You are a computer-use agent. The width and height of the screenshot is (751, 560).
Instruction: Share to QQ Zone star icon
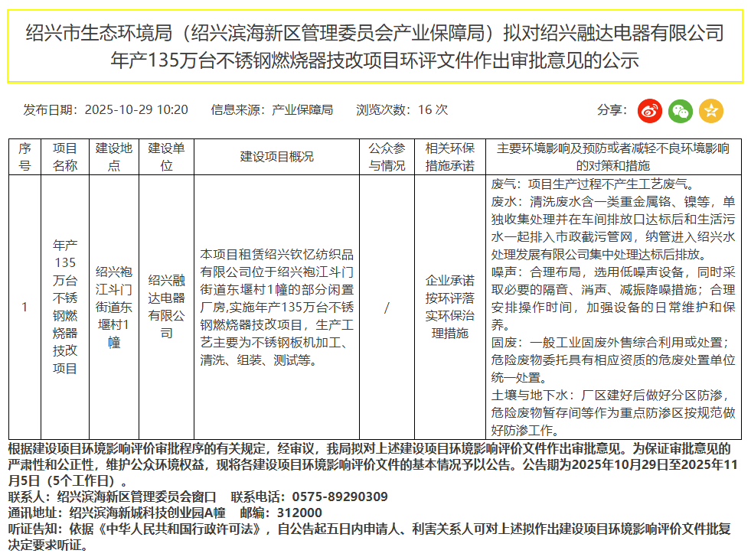pyautogui.click(x=710, y=111)
